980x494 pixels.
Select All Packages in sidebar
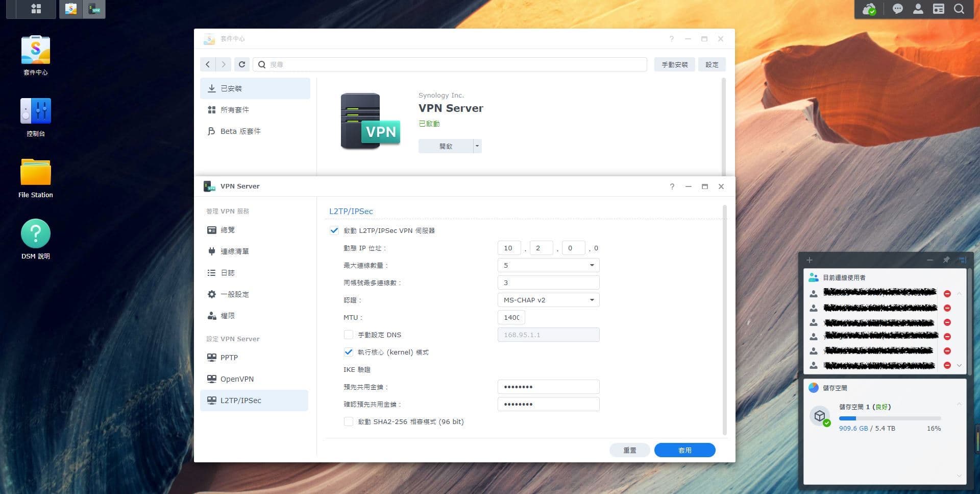pyautogui.click(x=255, y=110)
